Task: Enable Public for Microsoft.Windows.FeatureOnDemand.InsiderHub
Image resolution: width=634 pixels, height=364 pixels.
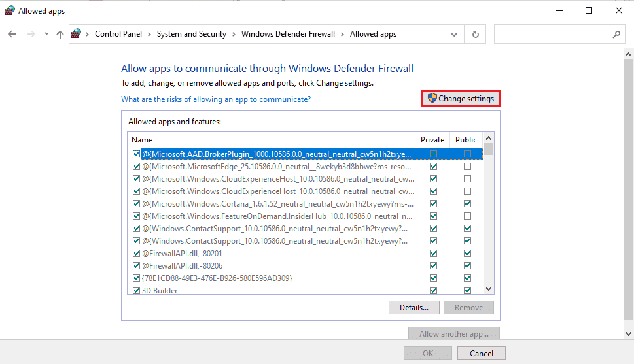Action: pyautogui.click(x=467, y=216)
